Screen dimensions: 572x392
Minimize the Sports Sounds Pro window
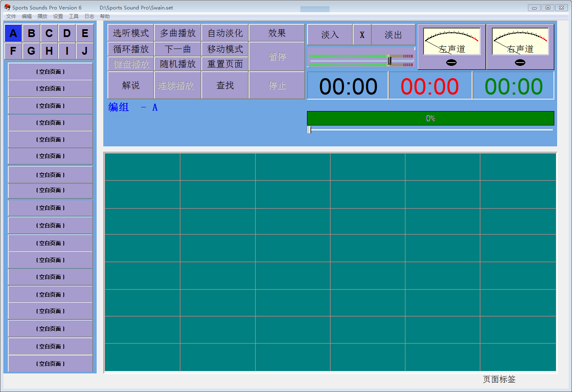click(x=534, y=7)
